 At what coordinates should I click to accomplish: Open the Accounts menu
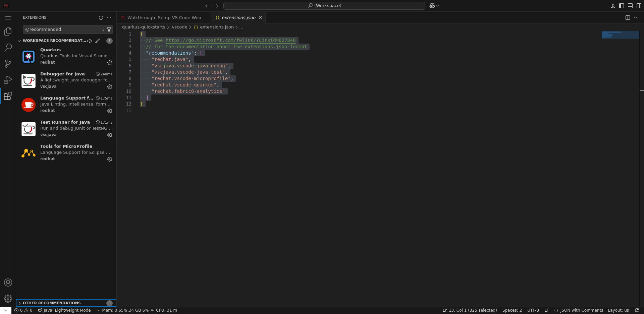point(8,282)
